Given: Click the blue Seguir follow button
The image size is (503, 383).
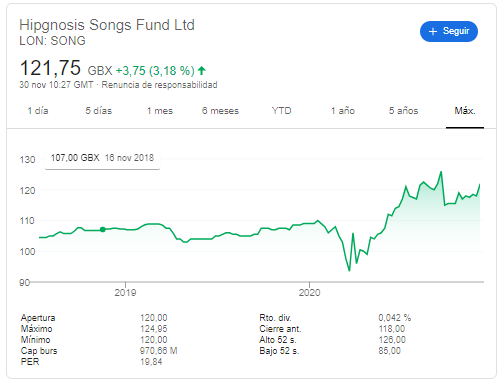Looking at the screenshot, I should [449, 32].
